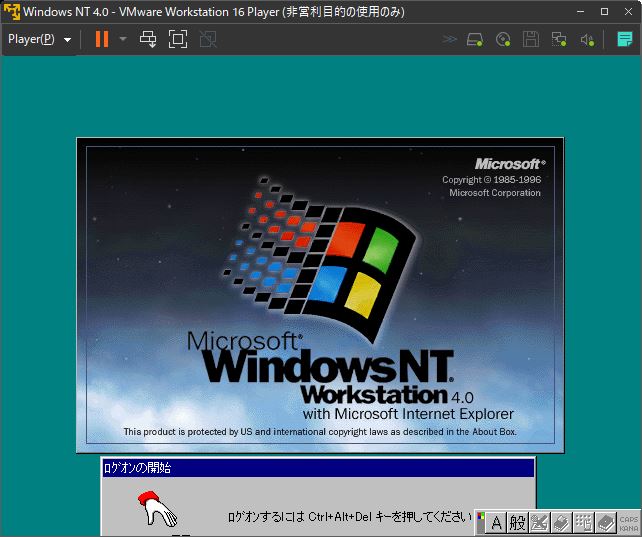Screen dimensions: 642x537
Task: Expand the devices toolbar chevrons
Action: point(449,39)
